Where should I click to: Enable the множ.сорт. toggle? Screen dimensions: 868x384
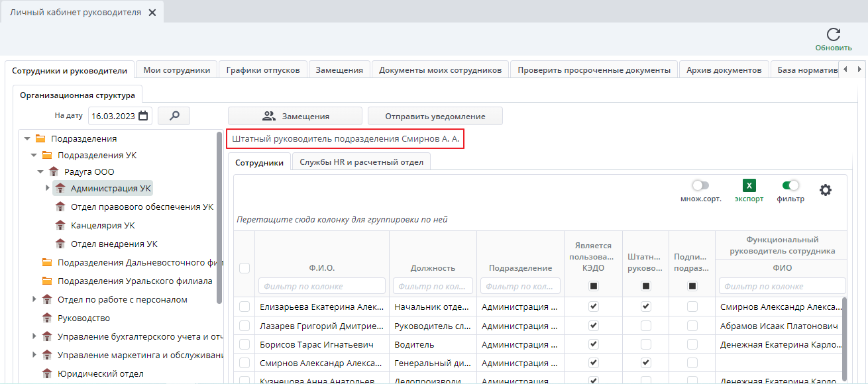[700, 186]
